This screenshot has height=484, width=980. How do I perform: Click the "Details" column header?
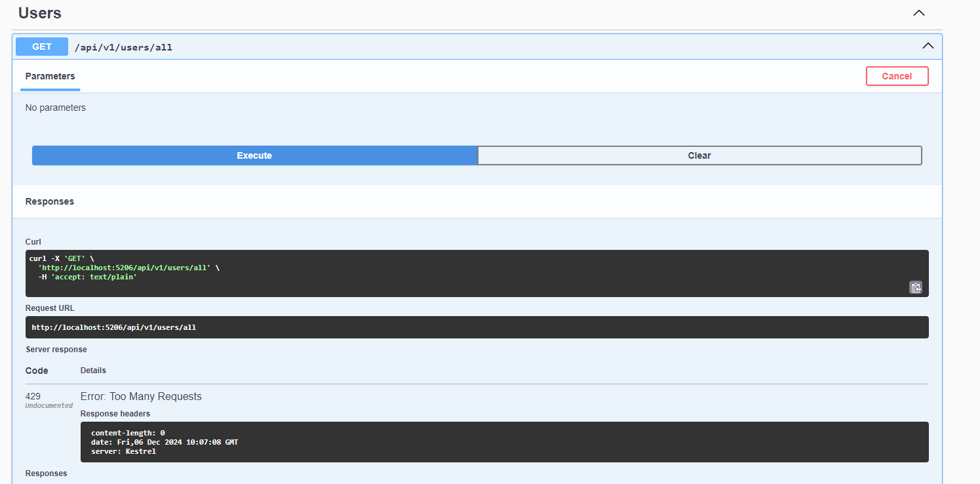coord(93,371)
